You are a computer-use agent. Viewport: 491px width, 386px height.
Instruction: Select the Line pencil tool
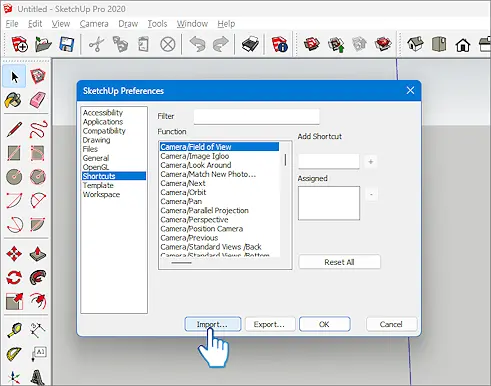[x=14, y=129]
